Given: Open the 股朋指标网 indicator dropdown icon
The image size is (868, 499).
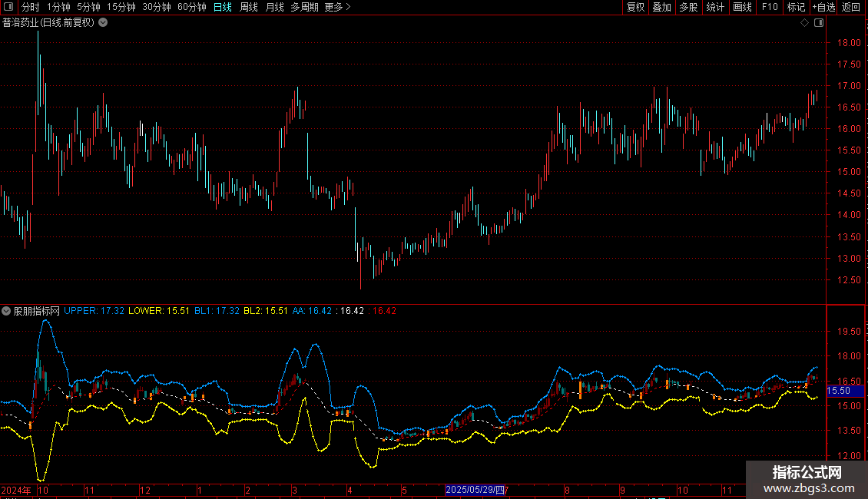Looking at the screenshot, I should (6, 311).
